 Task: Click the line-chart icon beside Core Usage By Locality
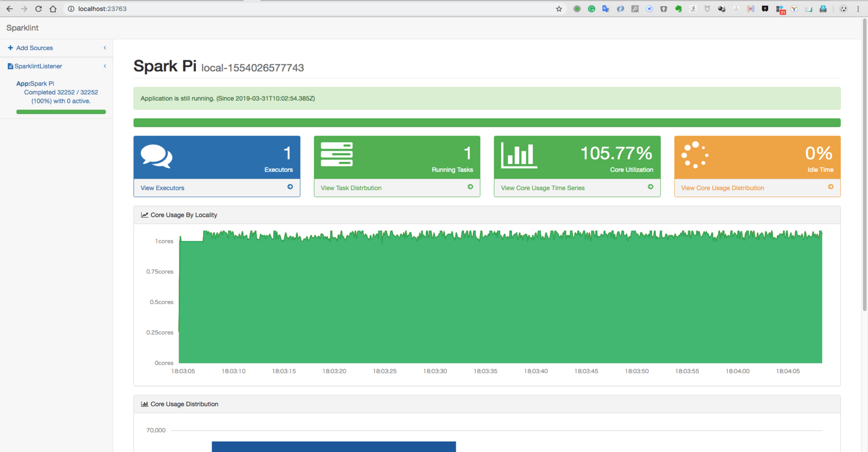[x=144, y=215]
